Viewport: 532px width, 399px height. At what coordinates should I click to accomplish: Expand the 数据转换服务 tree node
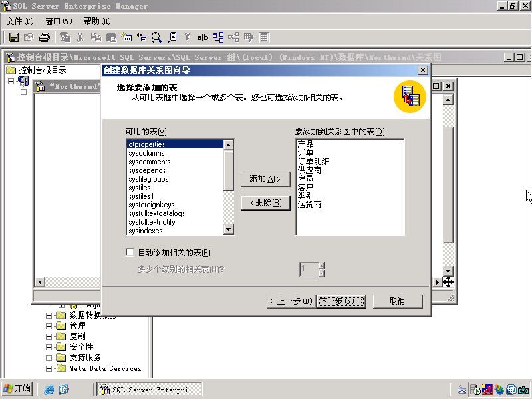[x=49, y=315]
